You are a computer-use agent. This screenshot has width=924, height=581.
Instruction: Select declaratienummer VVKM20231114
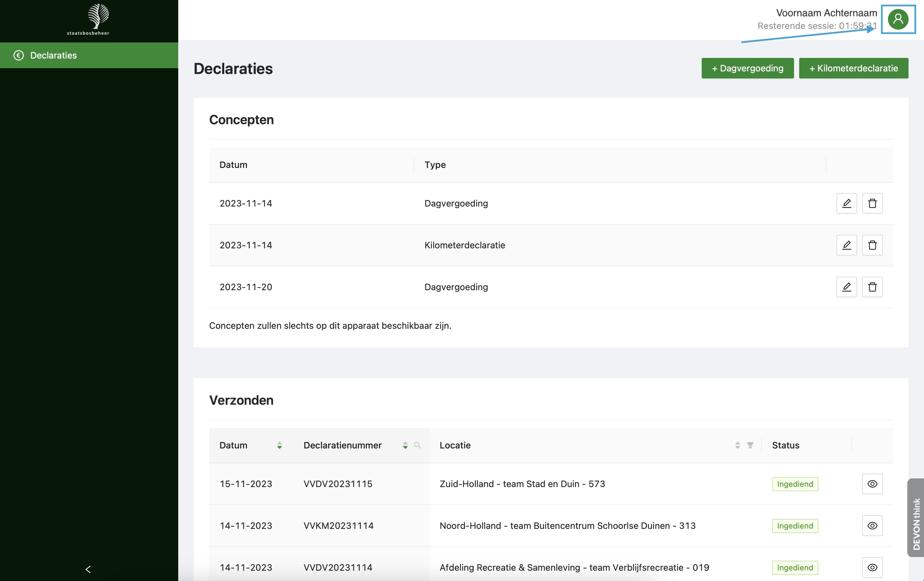tap(338, 526)
